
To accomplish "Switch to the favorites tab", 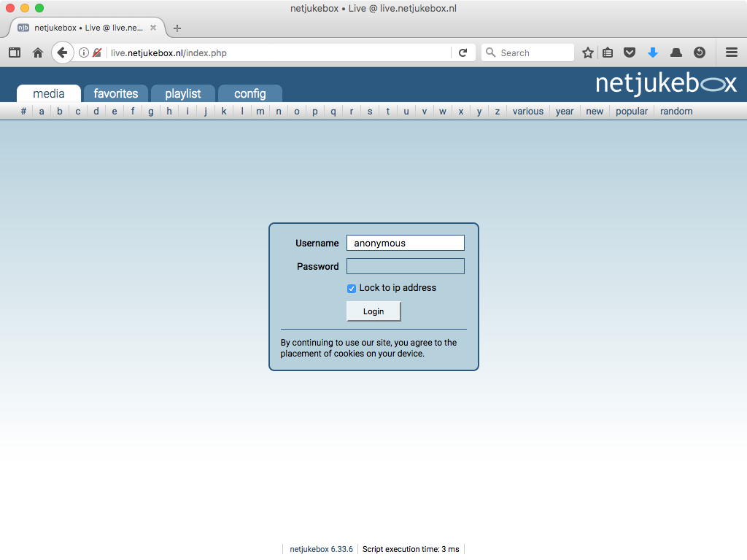I will (x=116, y=93).
